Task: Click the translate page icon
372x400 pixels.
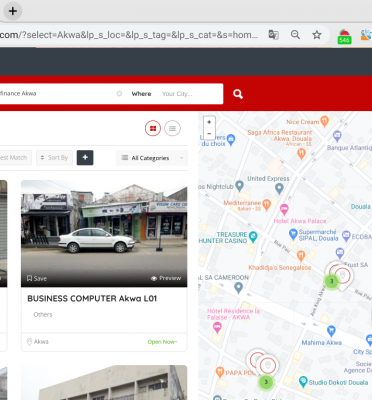Action: coord(274,35)
